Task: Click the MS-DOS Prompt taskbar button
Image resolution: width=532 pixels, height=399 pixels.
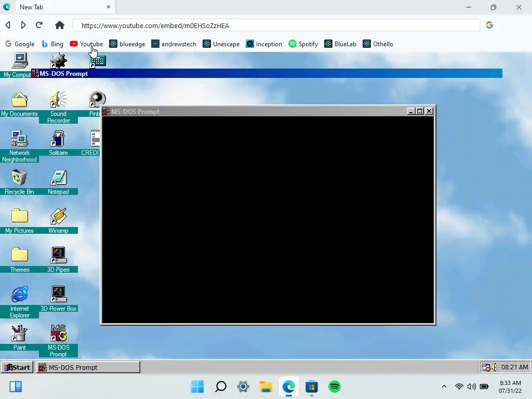Action: click(x=88, y=367)
